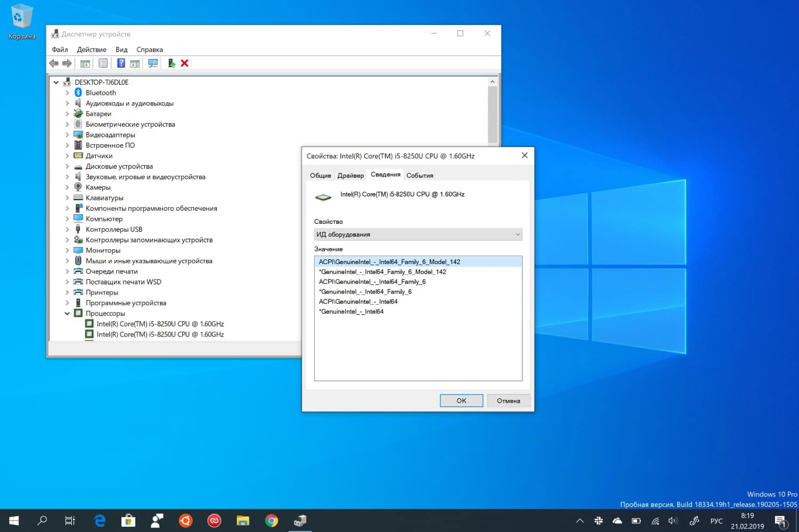Click the red X uninstall device icon
The height and width of the screenshot is (532, 799).
pyautogui.click(x=185, y=63)
